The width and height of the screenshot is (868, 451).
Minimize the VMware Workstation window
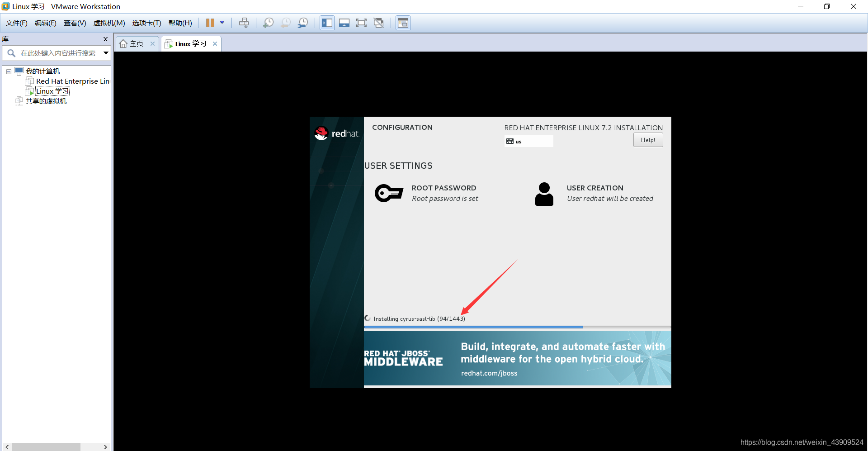(801, 6)
